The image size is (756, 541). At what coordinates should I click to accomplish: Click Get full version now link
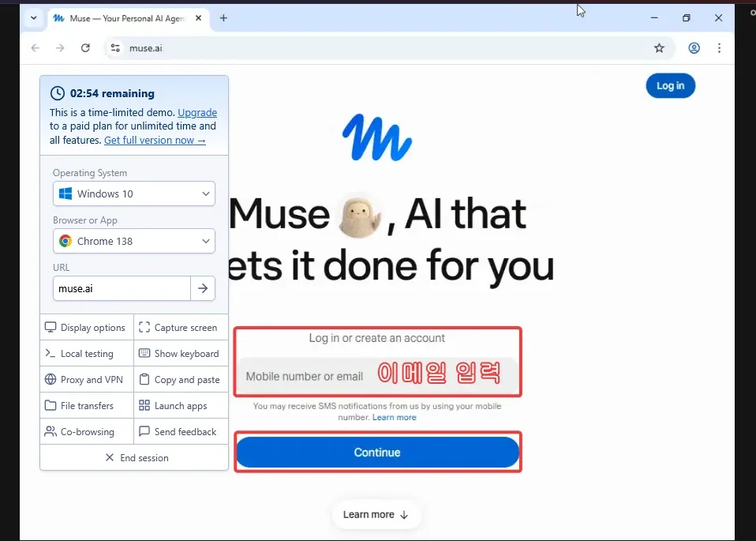155,141
